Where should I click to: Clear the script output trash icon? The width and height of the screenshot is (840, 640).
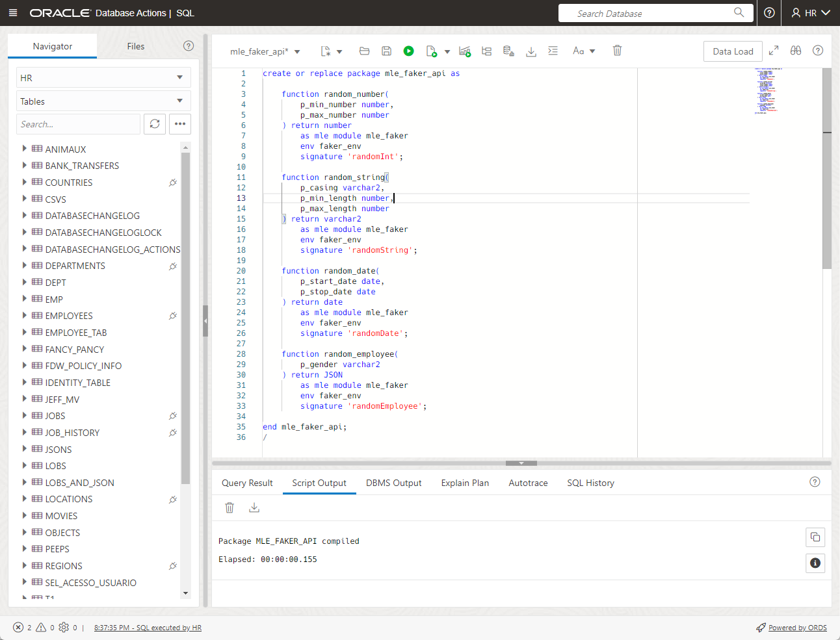click(x=230, y=507)
